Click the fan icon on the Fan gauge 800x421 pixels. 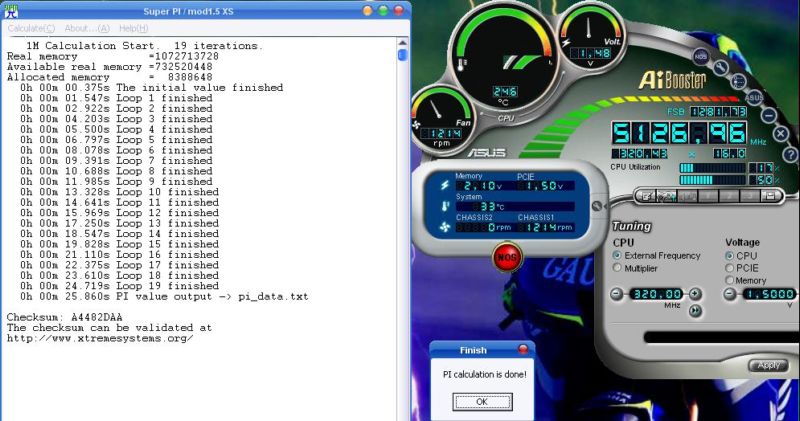(416, 125)
